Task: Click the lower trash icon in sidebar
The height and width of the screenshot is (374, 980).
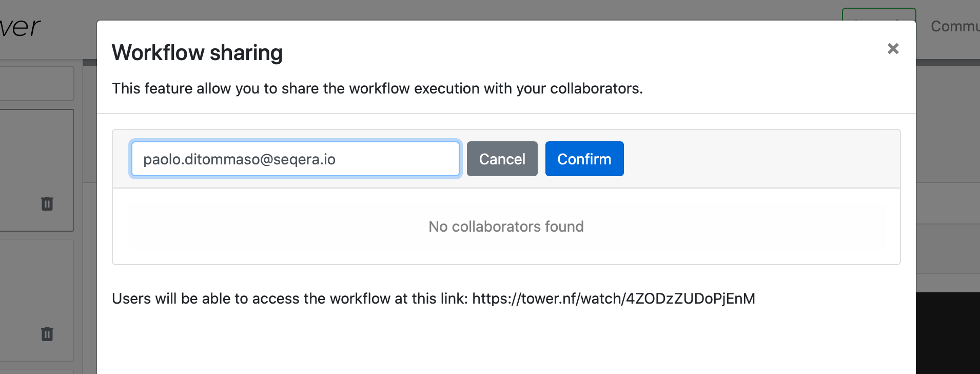Action: [47, 334]
